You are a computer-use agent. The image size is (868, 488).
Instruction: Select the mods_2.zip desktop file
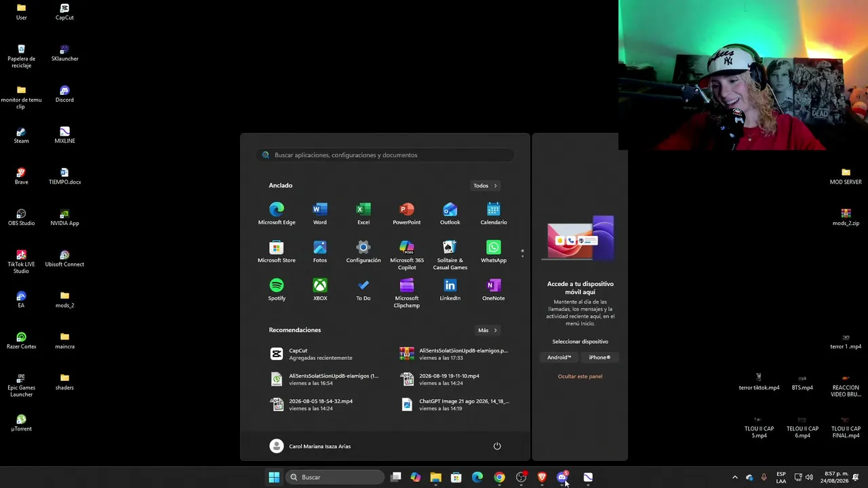846,218
